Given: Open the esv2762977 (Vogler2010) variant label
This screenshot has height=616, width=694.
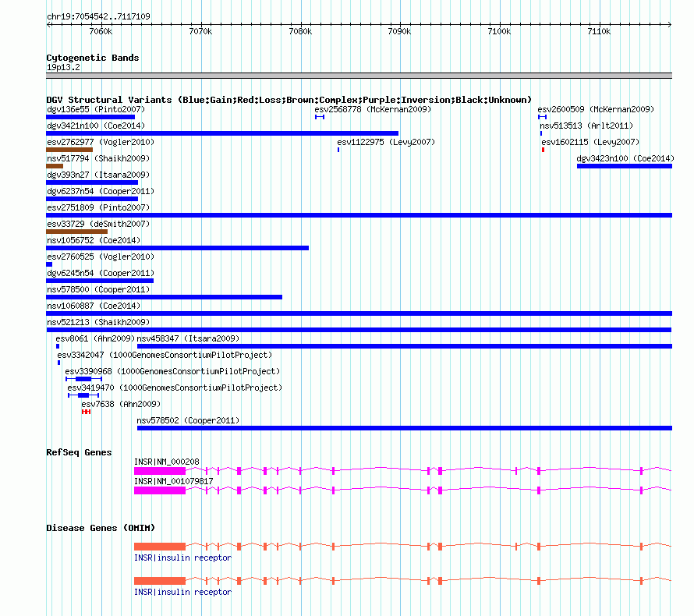Looking at the screenshot, I should tap(101, 142).
